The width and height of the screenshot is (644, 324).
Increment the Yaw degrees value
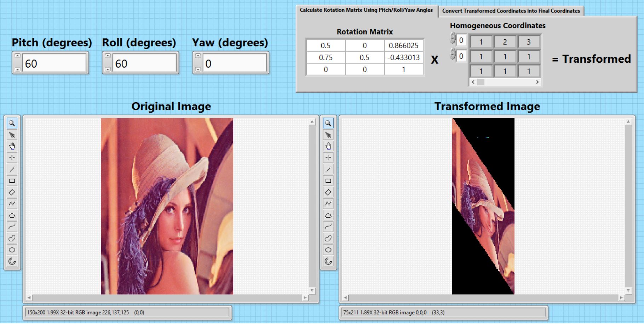pos(198,56)
